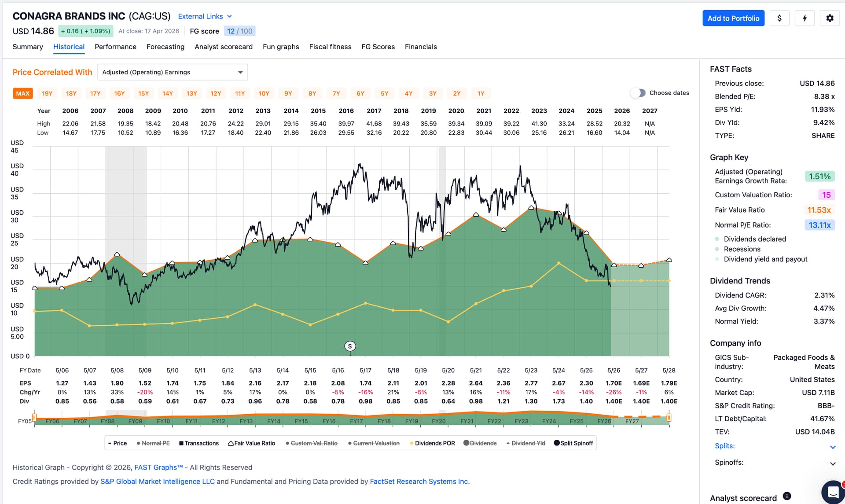This screenshot has width=845, height=504.
Task: Toggle the Split Spinoff legend icon
Action: point(573,443)
